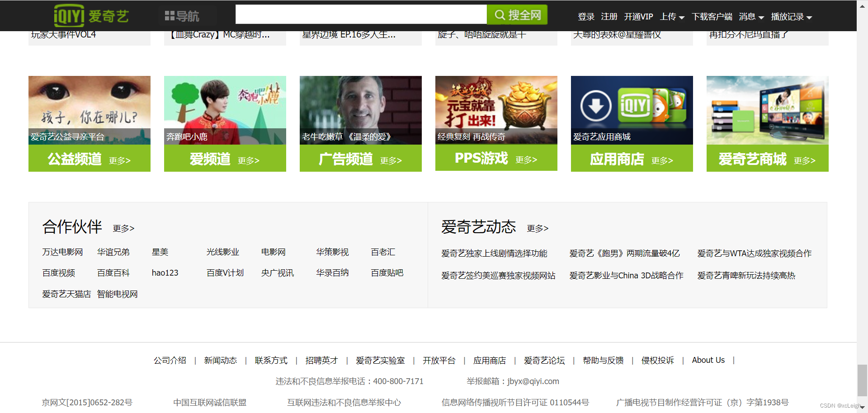Click the iQIYI logo in header
868x413 pixels.
coord(91,16)
